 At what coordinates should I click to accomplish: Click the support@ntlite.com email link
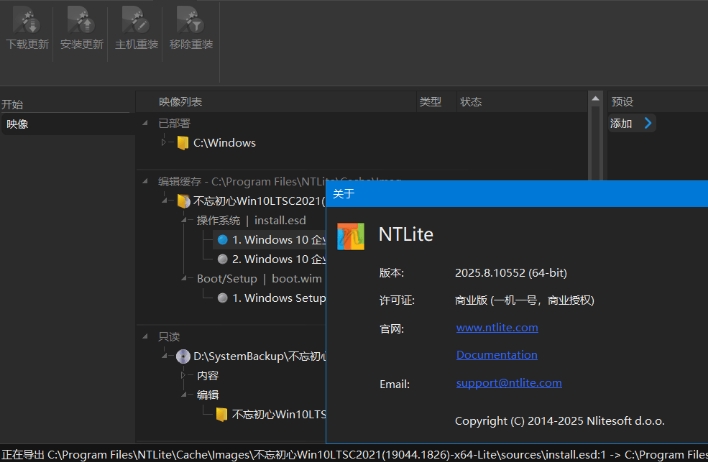tap(509, 383)
